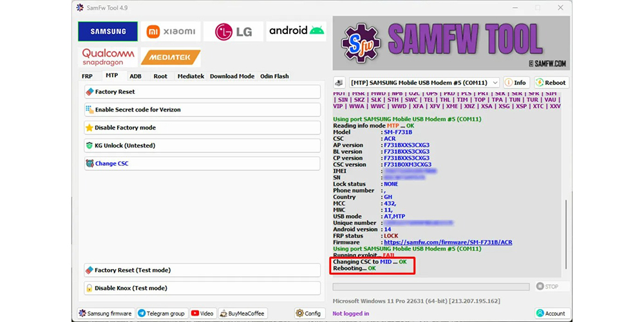Select the Samsung brand logo button
Viewport: 644px width, 322px height.
(108, 32)
